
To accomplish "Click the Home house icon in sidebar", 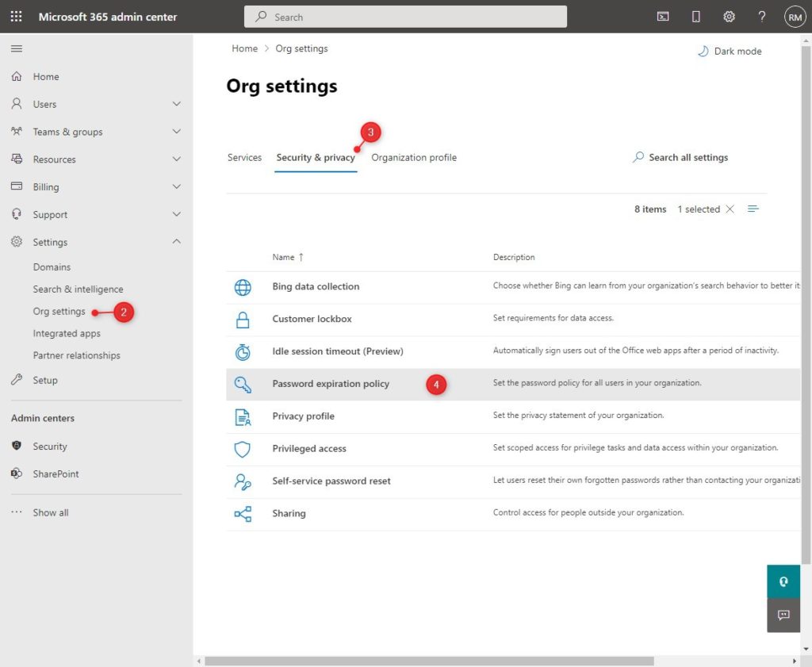I will click(17, 76).
